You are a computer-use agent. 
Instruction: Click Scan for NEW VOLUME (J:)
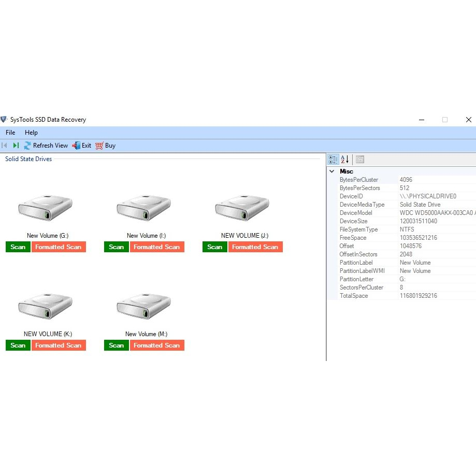214,247
